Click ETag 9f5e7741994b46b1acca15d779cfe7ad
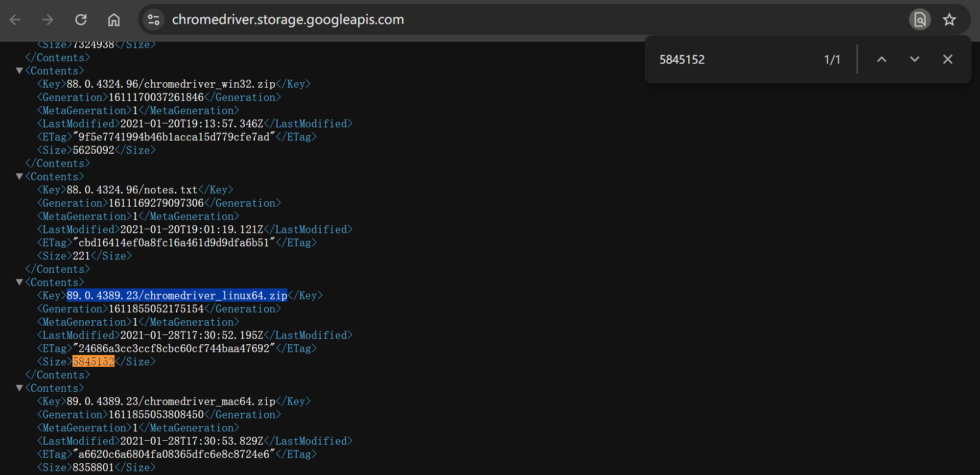The width and height of the screenshot is (980, 475). coord(174,137)
